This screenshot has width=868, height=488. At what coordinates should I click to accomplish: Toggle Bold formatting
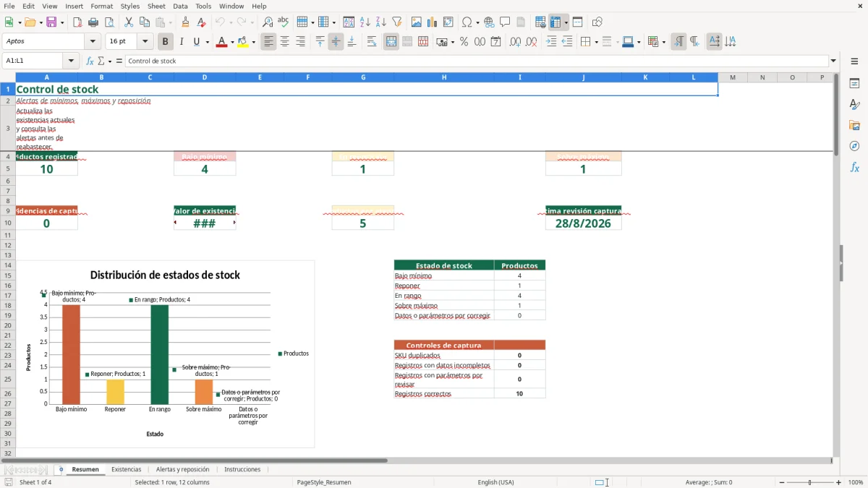(166, 42)
